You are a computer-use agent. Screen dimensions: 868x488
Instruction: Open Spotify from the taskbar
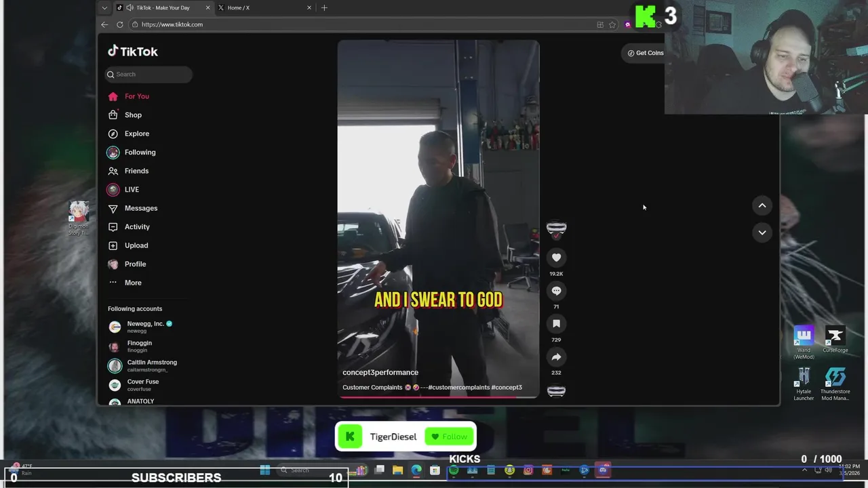(x=454, y=470)
